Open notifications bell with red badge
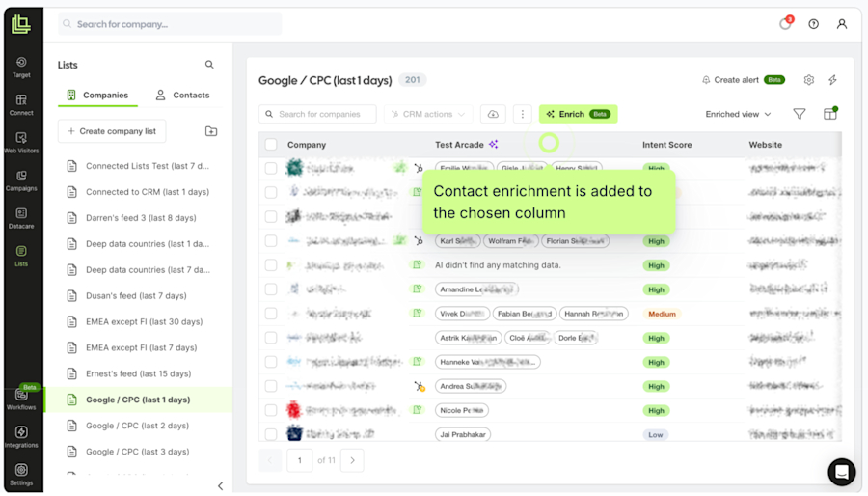 (x=785, y=24)
